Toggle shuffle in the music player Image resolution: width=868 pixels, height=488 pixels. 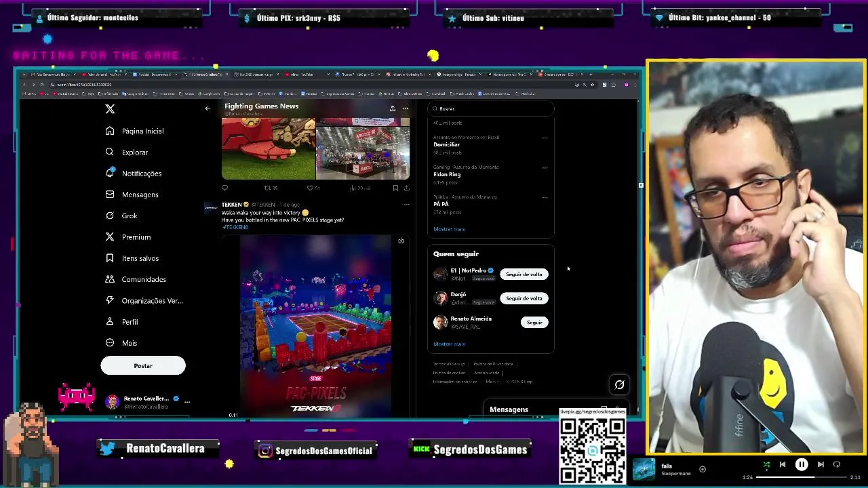(x=766, y=465)
